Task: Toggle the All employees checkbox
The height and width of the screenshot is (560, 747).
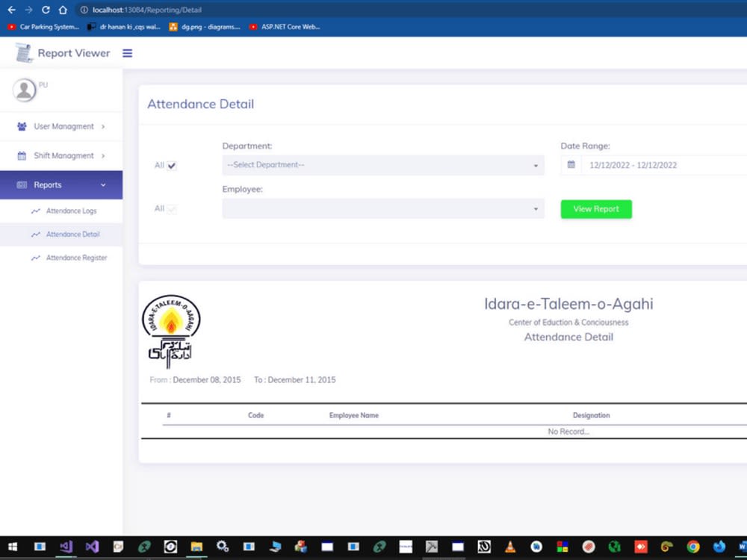Action: tap(172, 209)
